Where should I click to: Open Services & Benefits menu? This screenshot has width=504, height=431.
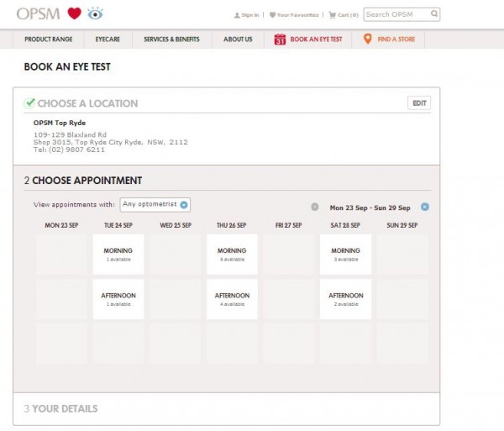point(171,39)
